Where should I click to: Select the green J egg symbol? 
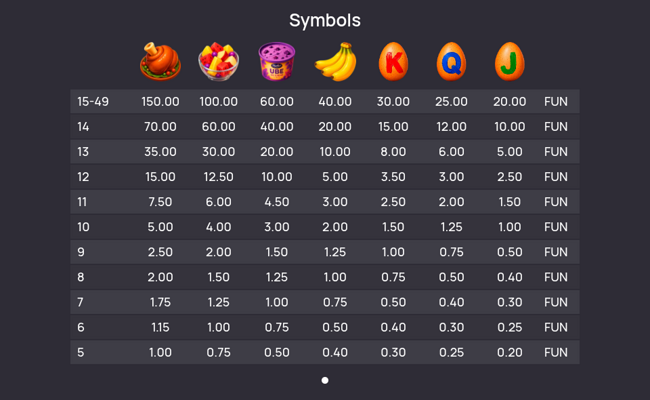click(509, 61)
